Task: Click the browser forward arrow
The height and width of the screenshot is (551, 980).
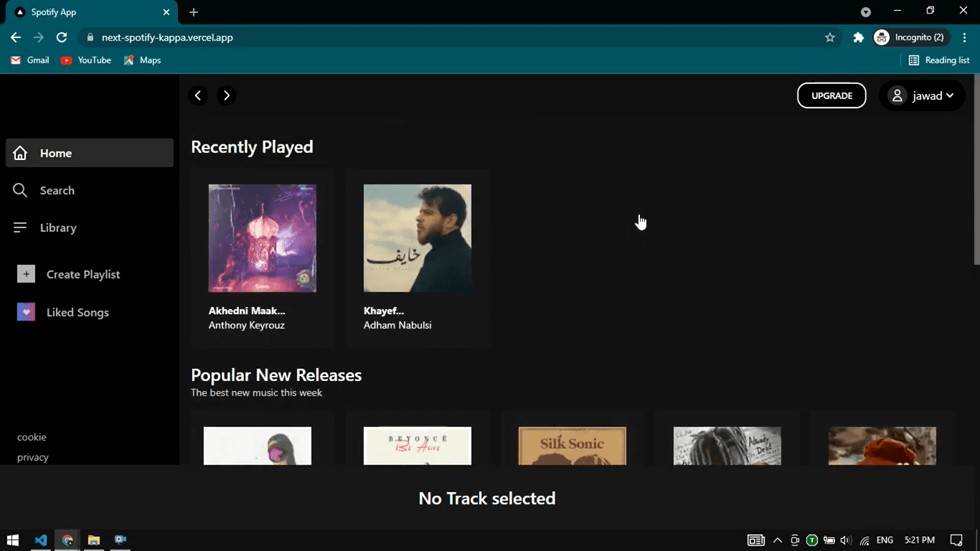Action: 39,37
